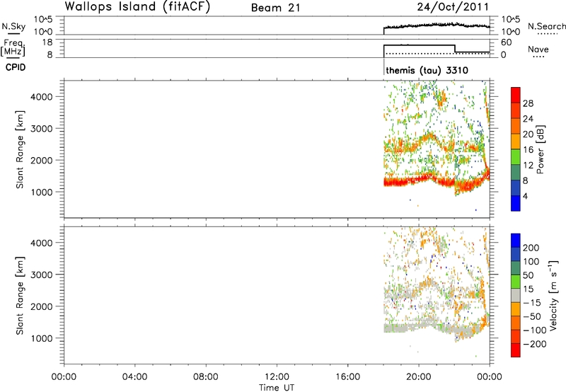Click the dotted Nave line in frequency panel
This screenshot has height=392, width=566.
(437, 53)
